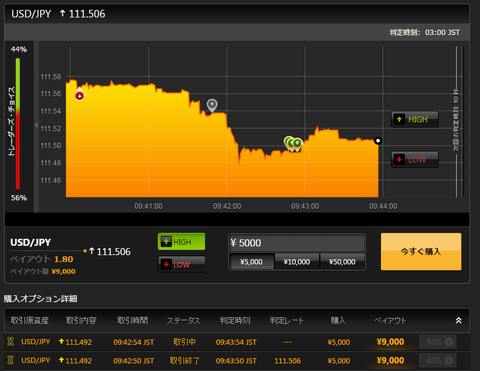Choose the ¥5,000 preset amount
The height and width of the screenshot is (371, 480).
pyautogui.click(x=251, y=262)
